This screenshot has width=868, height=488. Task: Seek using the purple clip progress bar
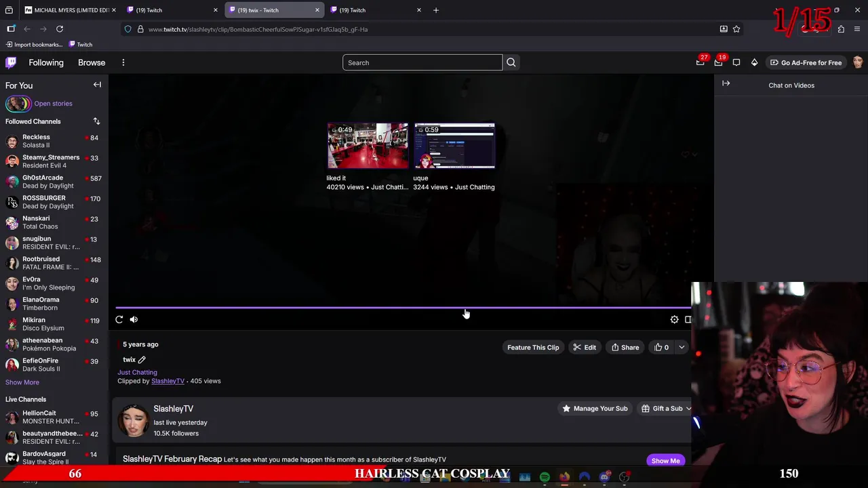tap(403, 308)
